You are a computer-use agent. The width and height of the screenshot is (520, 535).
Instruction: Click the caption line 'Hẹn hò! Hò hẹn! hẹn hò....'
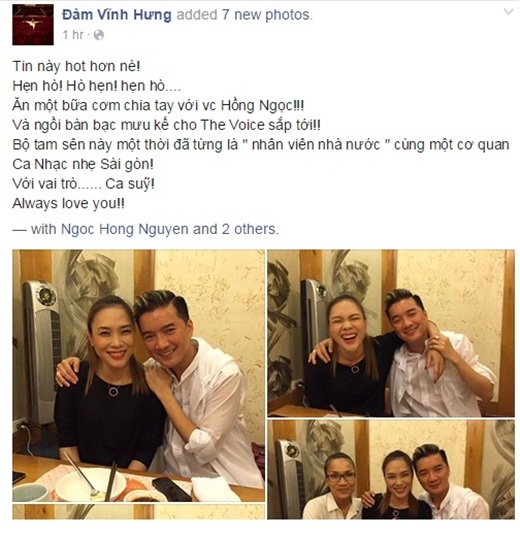[97, 86]
